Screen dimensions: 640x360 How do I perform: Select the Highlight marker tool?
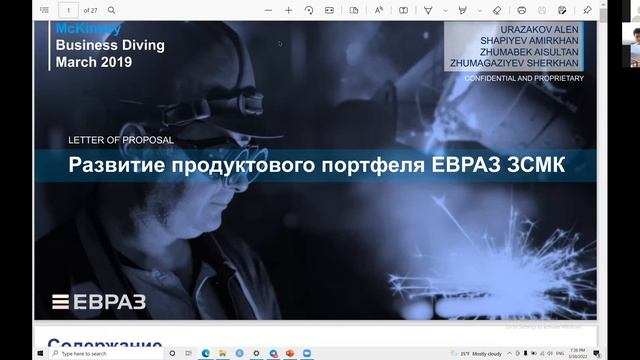[462, 10]
